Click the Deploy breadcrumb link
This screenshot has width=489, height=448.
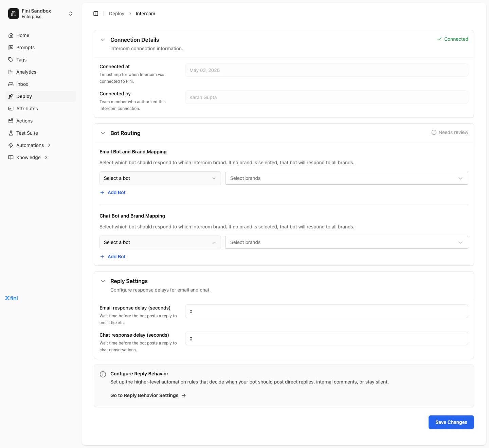point(116,14)
